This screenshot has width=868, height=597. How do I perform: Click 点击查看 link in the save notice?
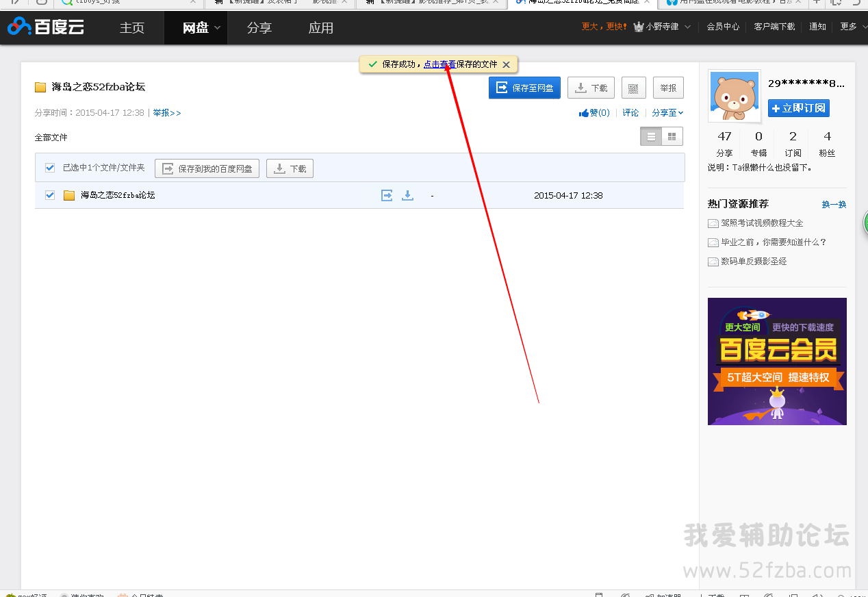coord(439,64)
